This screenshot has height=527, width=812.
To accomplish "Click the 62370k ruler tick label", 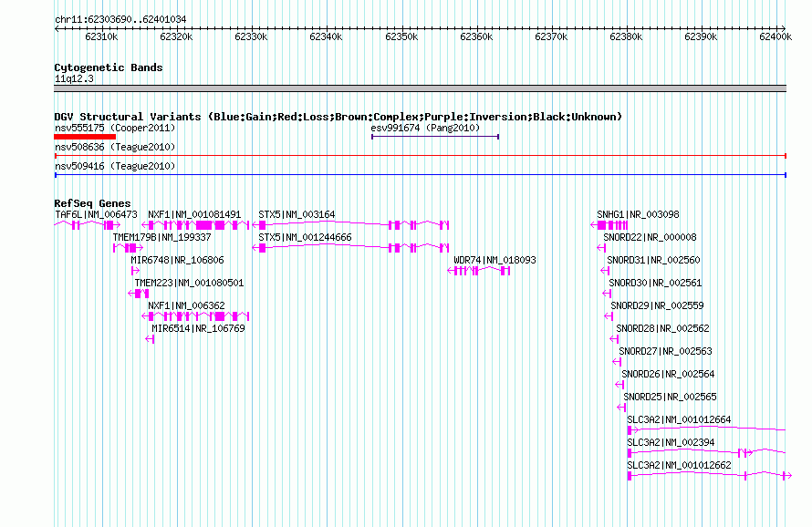I will pyautogui.click(x=551, y=36).
